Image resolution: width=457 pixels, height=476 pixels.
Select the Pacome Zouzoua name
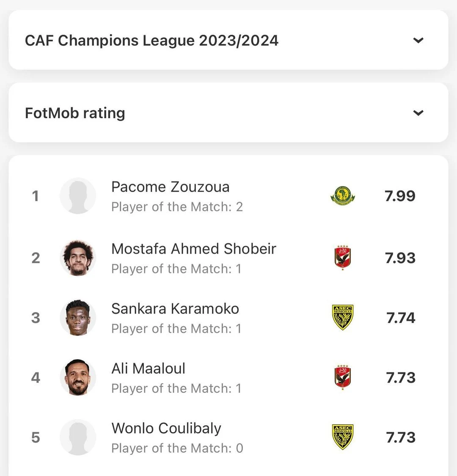point(171,187)
